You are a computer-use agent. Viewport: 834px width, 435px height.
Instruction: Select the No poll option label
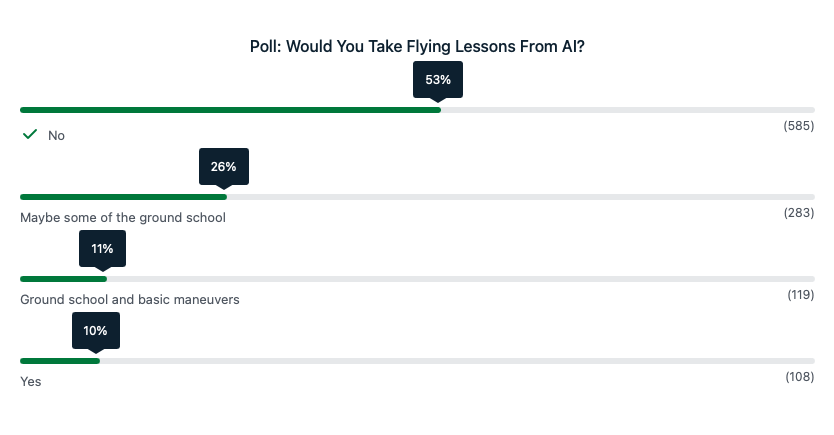(x=56, y=135)
